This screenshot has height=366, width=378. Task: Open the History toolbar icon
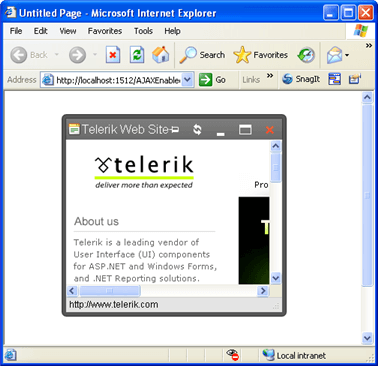tap(306, 55)
